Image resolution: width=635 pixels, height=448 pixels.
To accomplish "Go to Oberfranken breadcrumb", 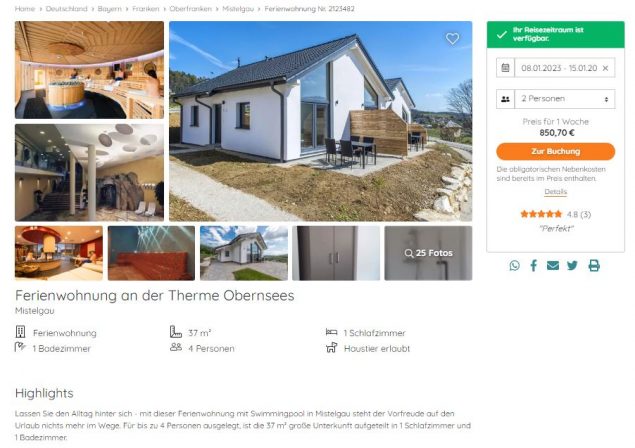I will click(190, 9).
